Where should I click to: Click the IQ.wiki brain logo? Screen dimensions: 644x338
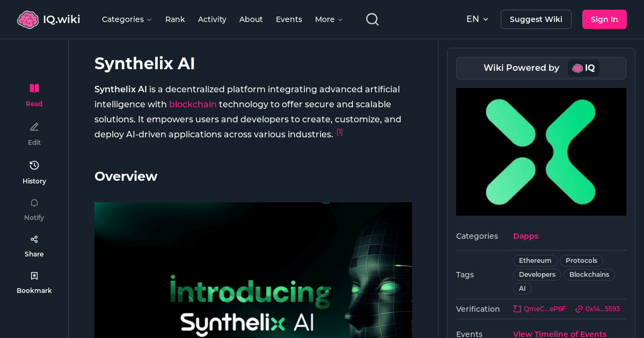28,19
